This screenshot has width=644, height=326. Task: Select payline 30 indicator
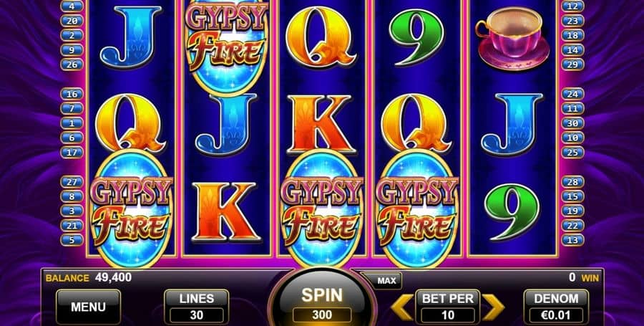pos(572,123)
